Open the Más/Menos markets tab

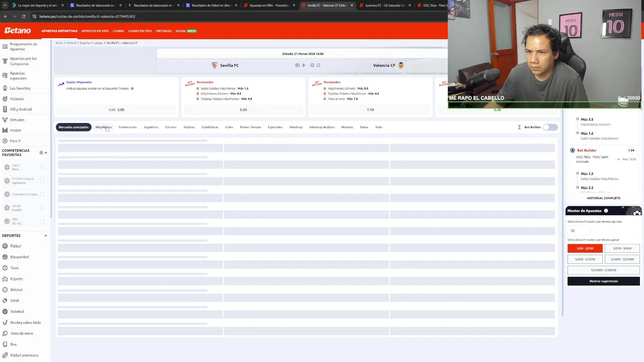103,127
